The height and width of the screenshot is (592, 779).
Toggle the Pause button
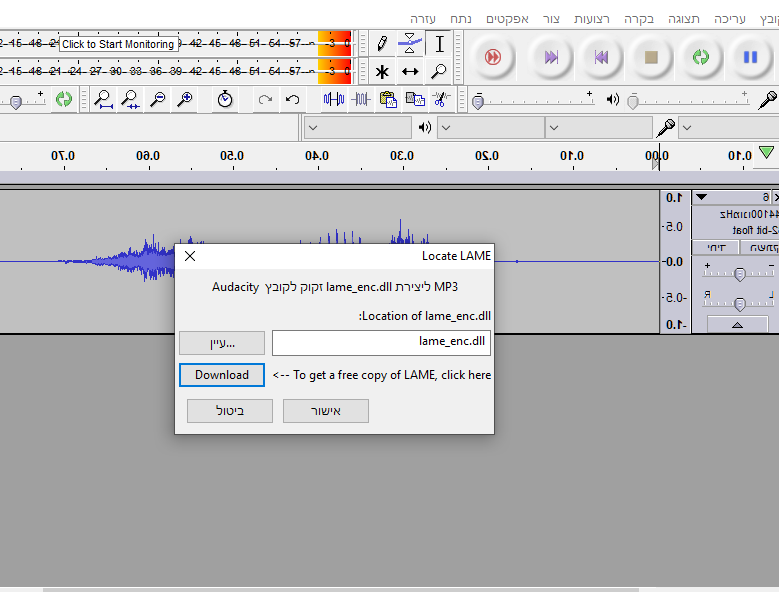pyautogui.click(x=749, y=57)
